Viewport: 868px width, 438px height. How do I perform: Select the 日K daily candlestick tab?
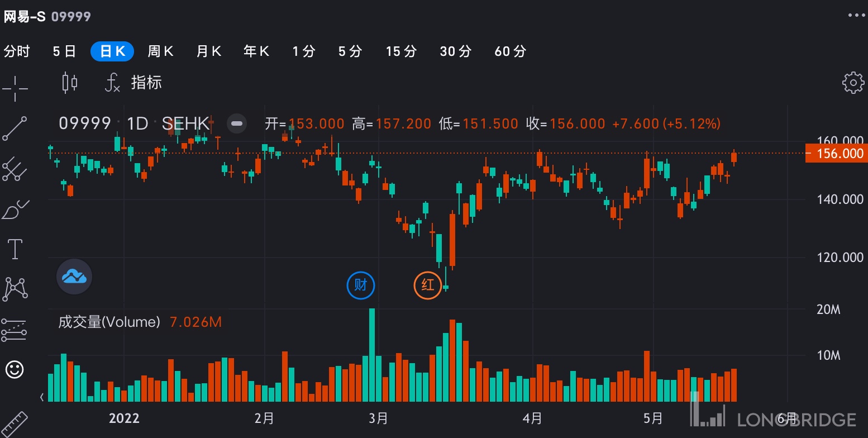[112, 51]
